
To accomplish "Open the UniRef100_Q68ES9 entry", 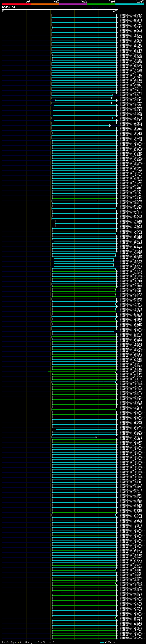I will coord(131,284).
